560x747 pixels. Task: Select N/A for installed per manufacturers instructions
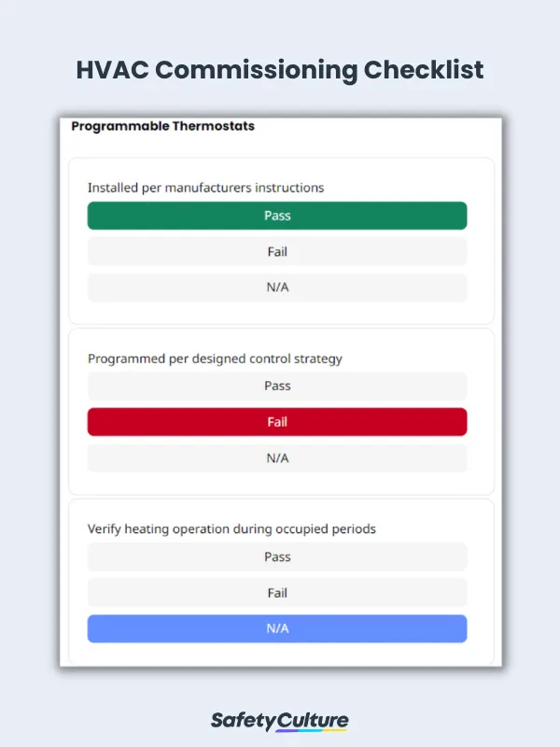tap(276, 287)
